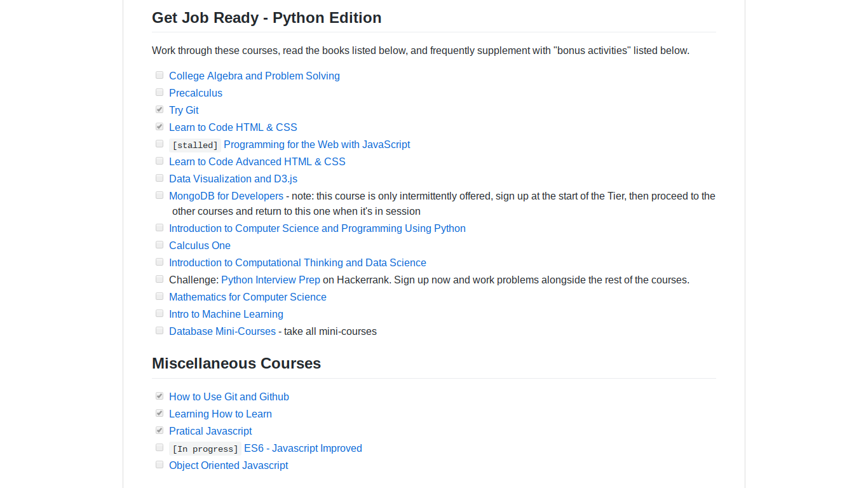Image resolution: width=868 pixels, height=488 pixels.
Task: Toggle the Precalculus checkbox
Action: (159, 92)
